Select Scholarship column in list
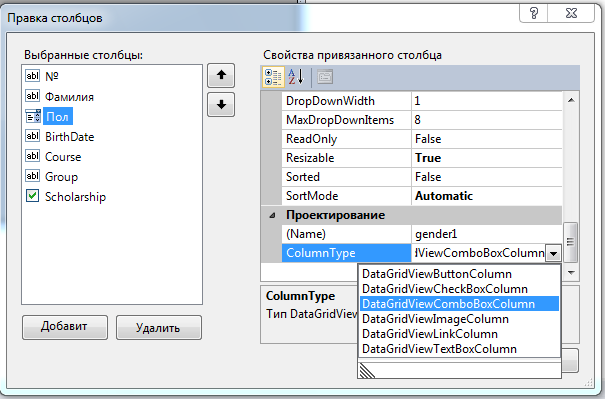The image size is (605, 399). (75, 197)
